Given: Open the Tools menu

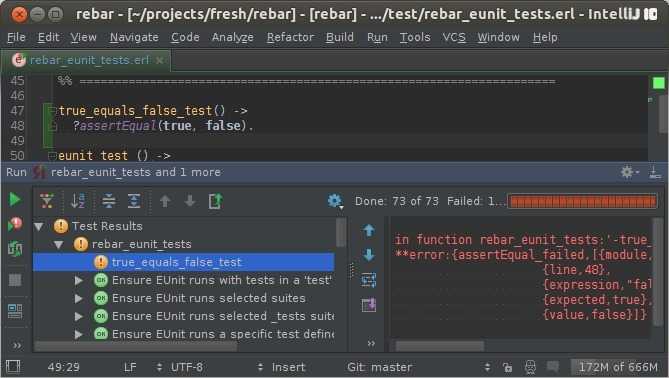Looking at the screenshot, I should pyautogui.click(x=415, y=38).
